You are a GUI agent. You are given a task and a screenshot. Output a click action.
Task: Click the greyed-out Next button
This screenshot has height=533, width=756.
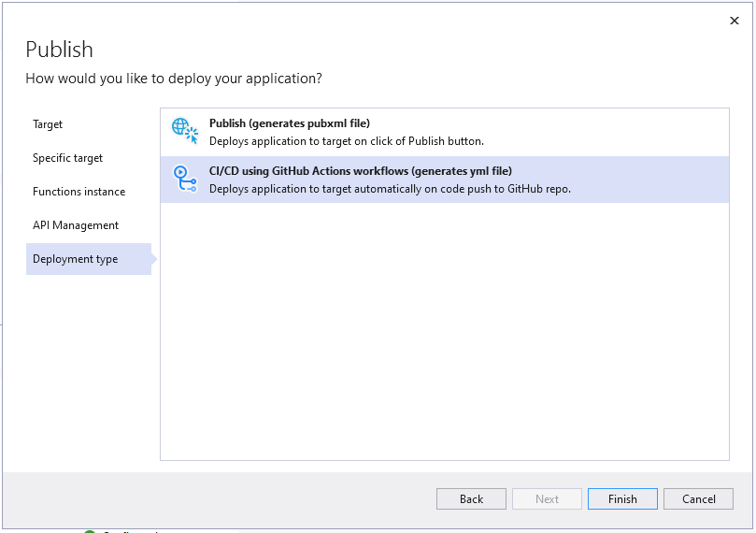(x=547, y=499)
